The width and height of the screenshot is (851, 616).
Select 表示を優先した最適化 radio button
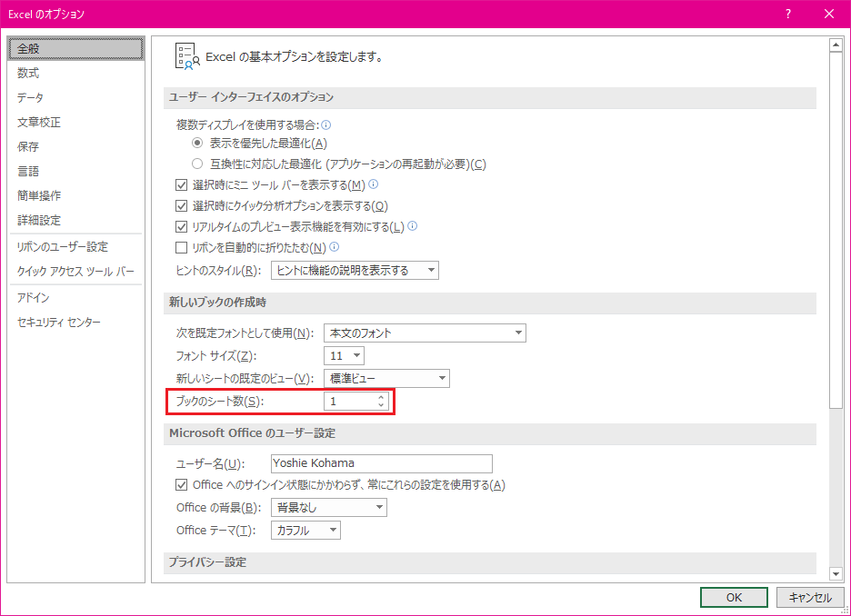(197, 144)
